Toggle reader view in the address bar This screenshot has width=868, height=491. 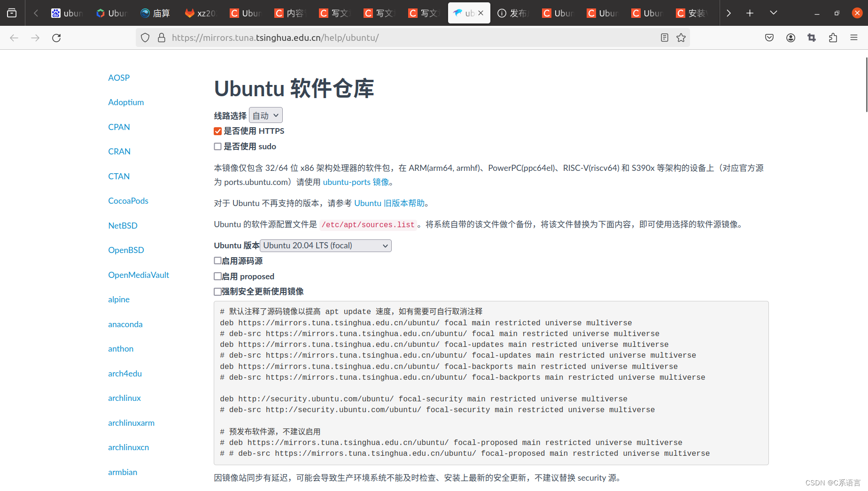tap(664, 38)
